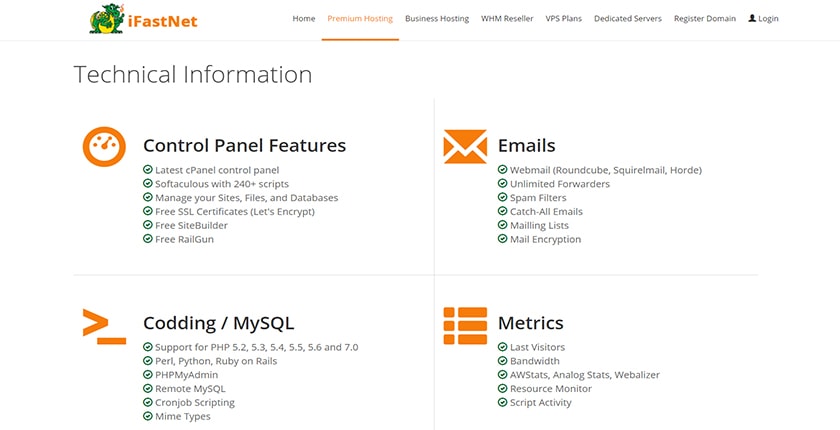Screen dimensions: 840x430
Task: Click check icon beside Spam Filters
Action: (x=502, y=198)
